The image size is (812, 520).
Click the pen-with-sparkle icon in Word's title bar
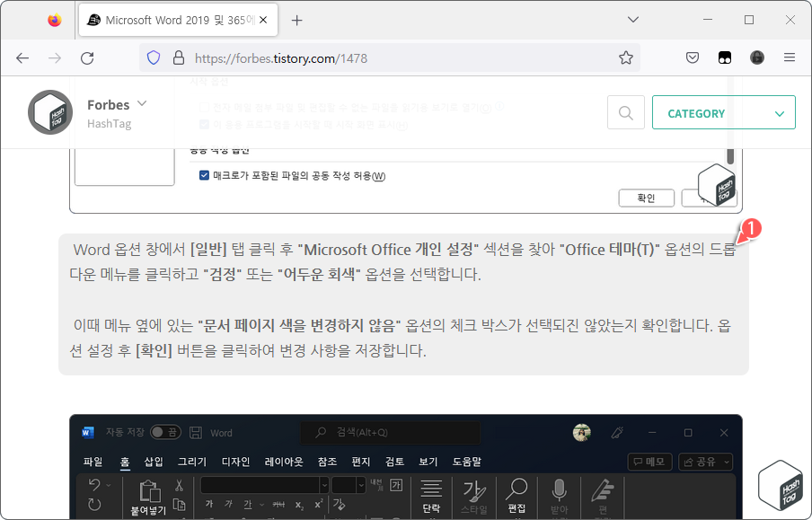click(x=617, y=433)
